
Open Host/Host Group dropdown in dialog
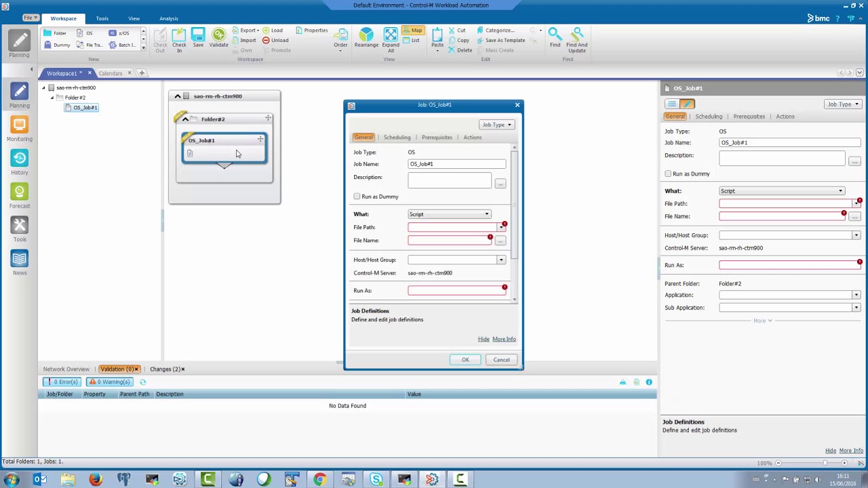[500, 260]
